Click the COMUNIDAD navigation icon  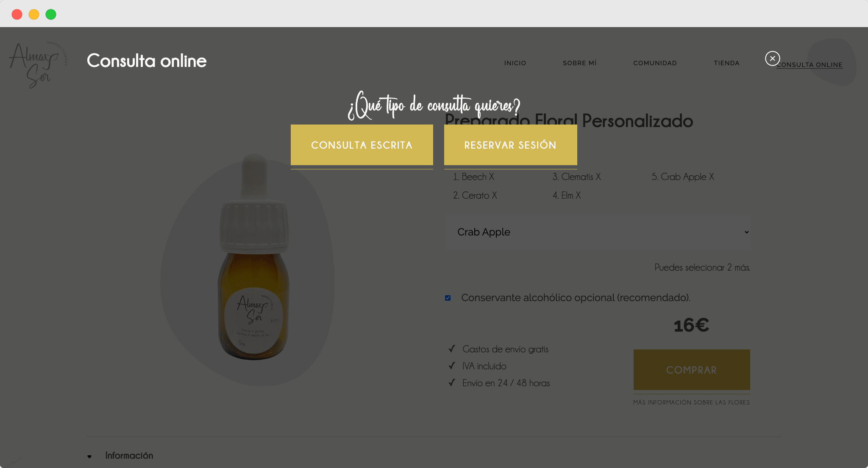pos(655,64)
